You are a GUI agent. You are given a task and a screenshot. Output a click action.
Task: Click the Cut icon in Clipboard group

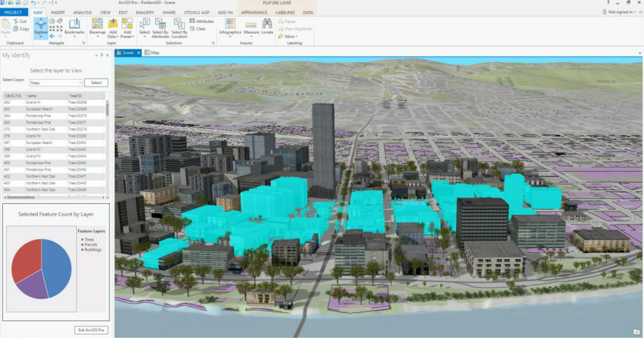click(x=16, y=21)
